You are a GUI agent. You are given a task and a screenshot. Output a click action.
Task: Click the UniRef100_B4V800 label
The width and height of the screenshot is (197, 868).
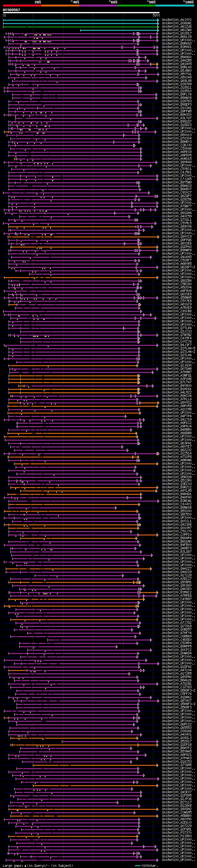coord(177,386)
